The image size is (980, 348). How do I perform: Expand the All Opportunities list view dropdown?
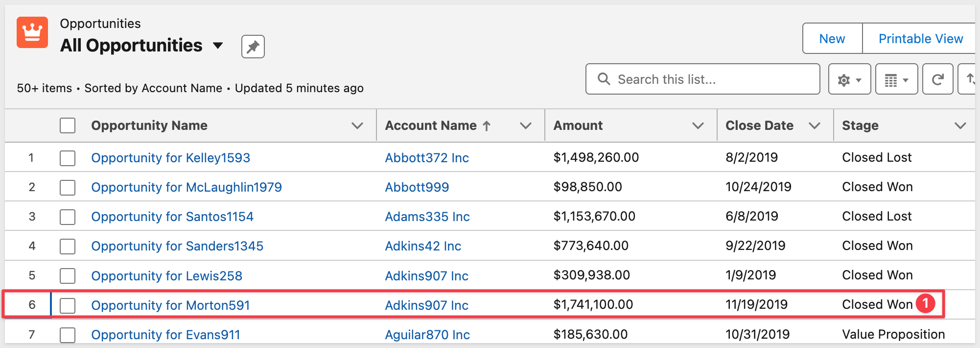pos(218,46)
